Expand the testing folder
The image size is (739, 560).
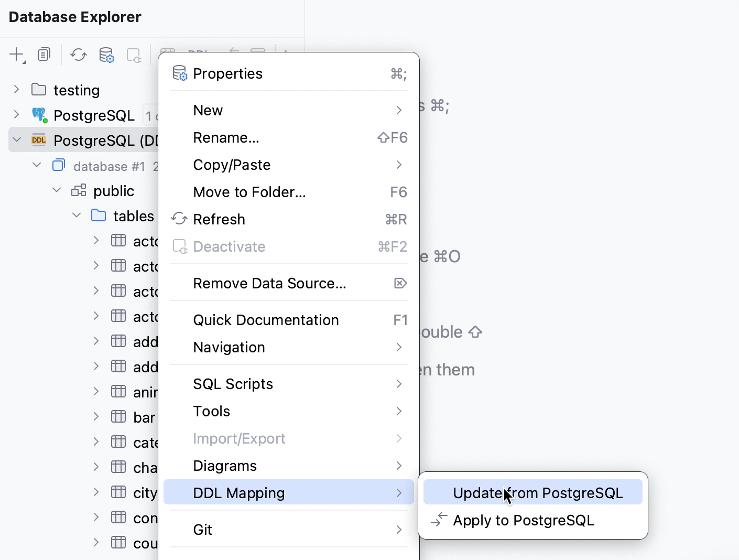tap(16, 90)
